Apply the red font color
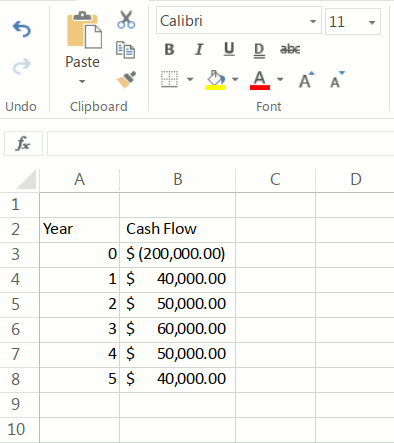The height and width of the screenshot is (443, 394). (260, 80)
